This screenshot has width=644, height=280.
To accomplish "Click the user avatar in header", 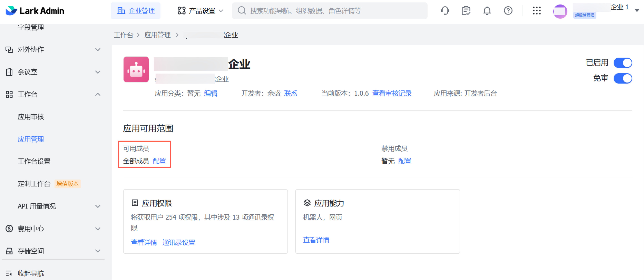I will tap(560, 11).
